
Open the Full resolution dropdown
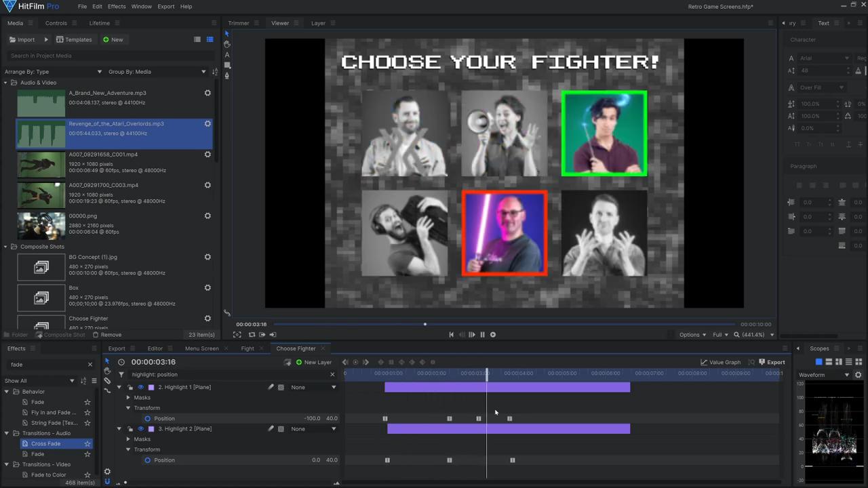(720, 334)
